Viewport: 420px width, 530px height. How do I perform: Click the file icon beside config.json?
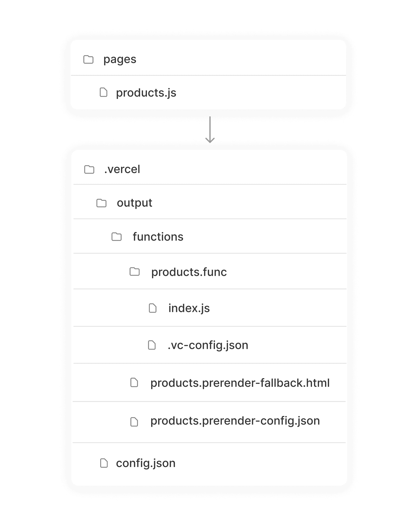104,463
